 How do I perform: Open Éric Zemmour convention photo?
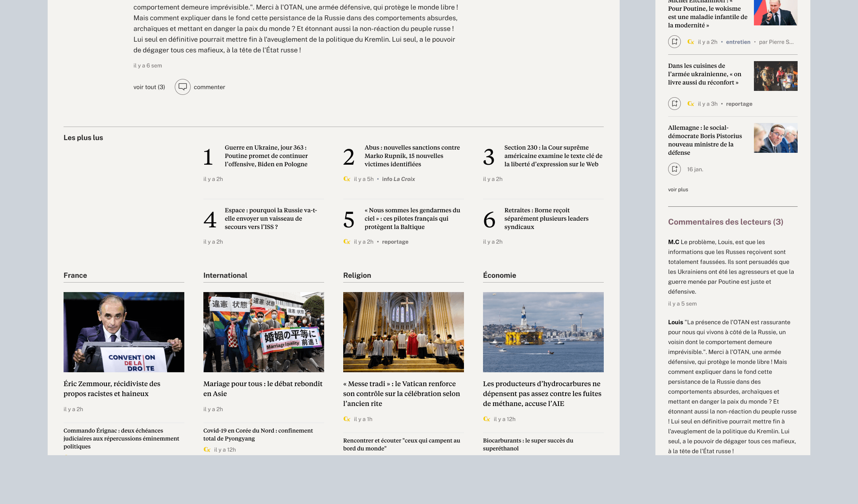pyautogui.click(x=124, y=332)
